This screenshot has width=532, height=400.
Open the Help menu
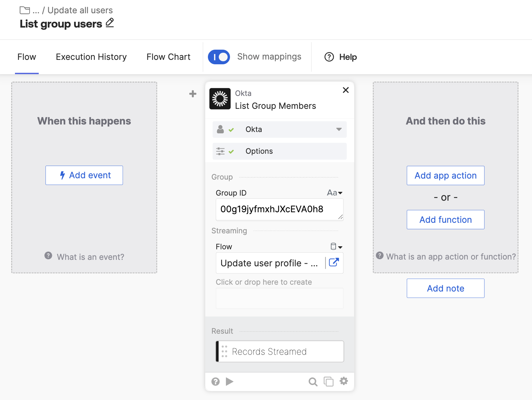[x=341, y=57]
